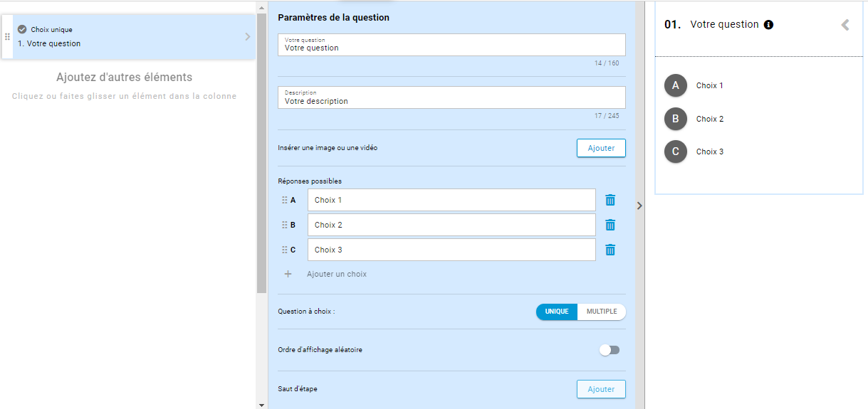Switch the question to MULTIPLE choice

click(602, 312)
